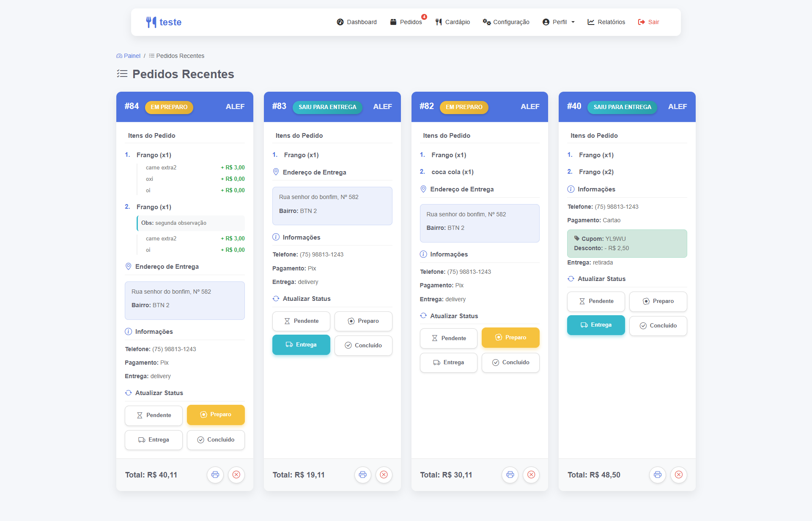Click the coupon tag icon in order #40
This screenshot has width=812, height=521.
point(577,238)
